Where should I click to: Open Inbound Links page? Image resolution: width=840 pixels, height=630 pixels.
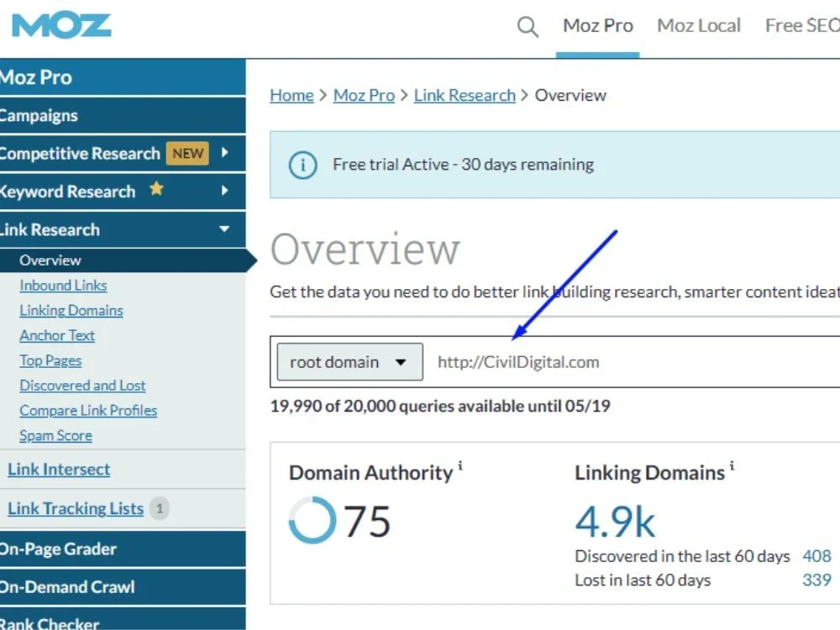[x=63, y=286]
